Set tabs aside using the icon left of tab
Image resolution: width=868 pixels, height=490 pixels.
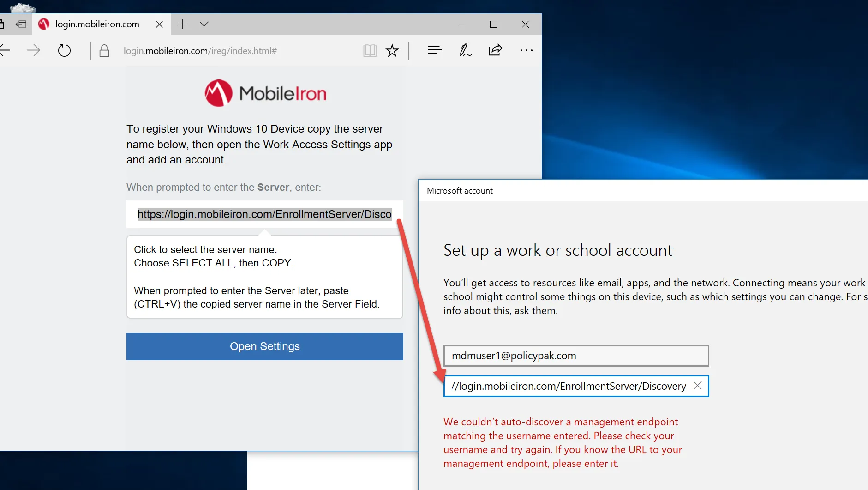(21, 24)
